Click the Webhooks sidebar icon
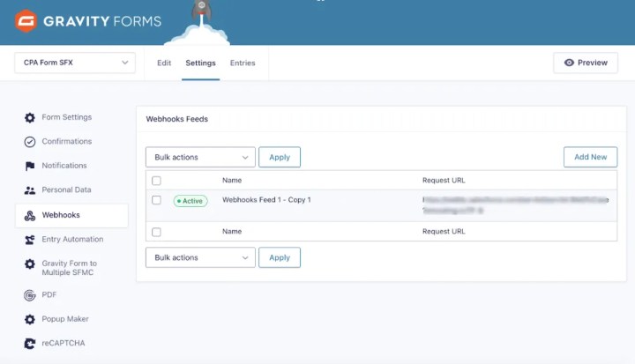The height and width of the screenshot is (364, 635). [x=30, y=215]
